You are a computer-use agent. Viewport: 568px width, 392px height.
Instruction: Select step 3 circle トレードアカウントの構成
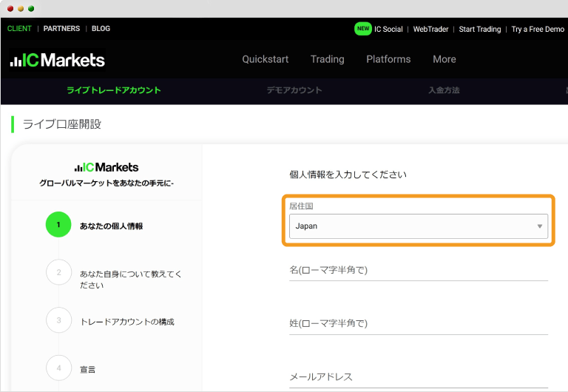58,320
